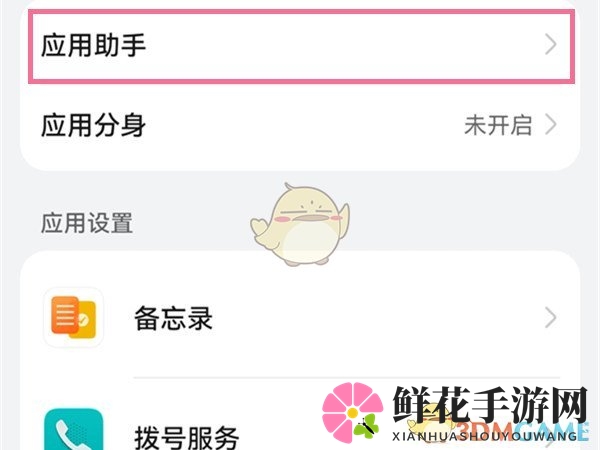The height and width of the screenshot is (450, 600).
Task: Click the yellow cartoon bird mascot
Action: pos(300,225)
